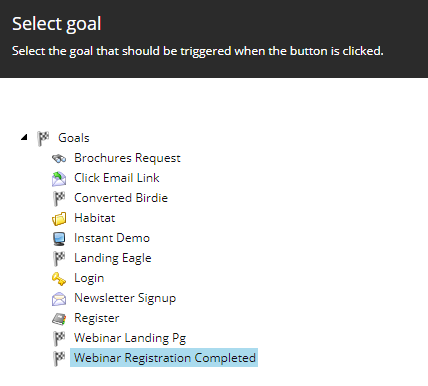Select highlighted Webinar Registration Completed goal
The width and height of the screenshot is (428, 386).
pyautogui.click(x=164, y=358)
